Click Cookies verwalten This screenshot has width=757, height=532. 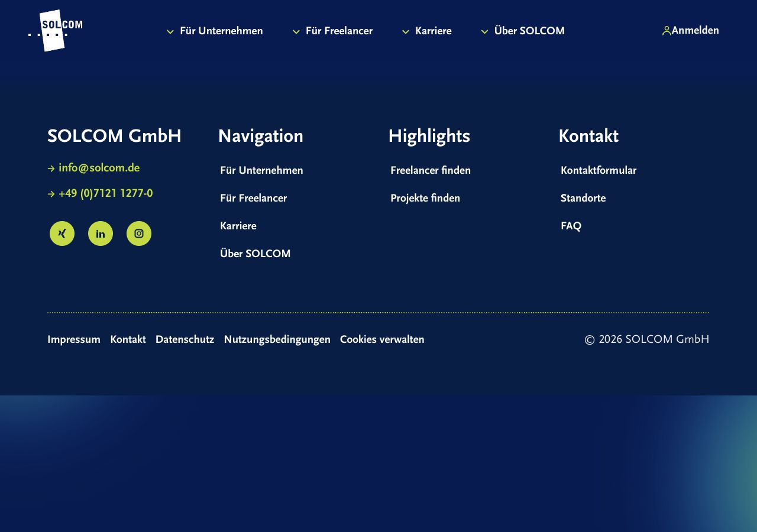(x=382, y=339)
